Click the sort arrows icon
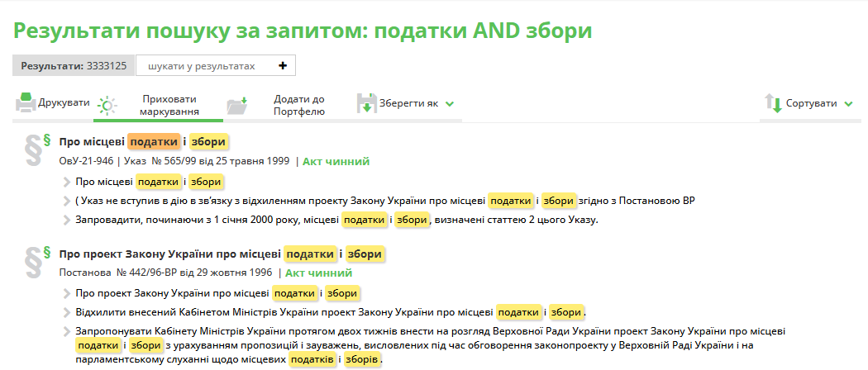Viewport: 868px width, 370px height. (773, 104)
